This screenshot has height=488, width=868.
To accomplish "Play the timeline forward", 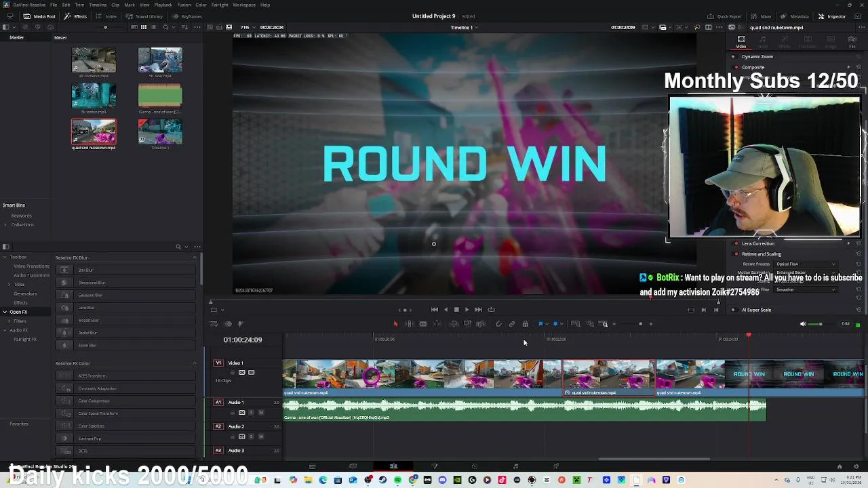I will (467, 310).
